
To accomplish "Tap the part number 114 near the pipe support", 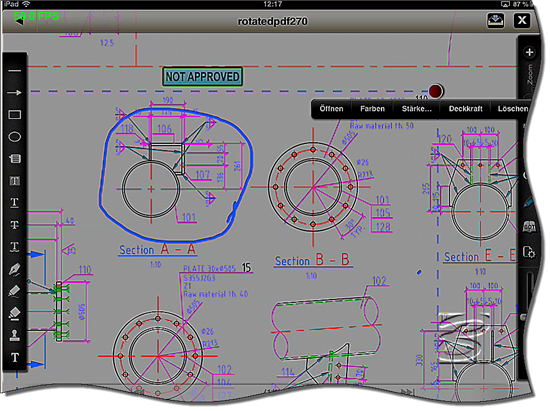I will tap(287, 372).
